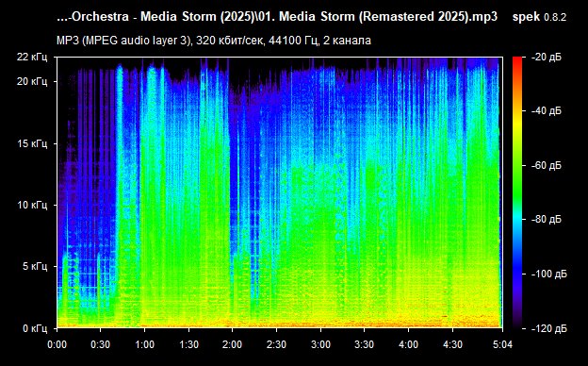Click the spek 0.8.2 version label
Viewport: 588px width, 366px height.
539,17
